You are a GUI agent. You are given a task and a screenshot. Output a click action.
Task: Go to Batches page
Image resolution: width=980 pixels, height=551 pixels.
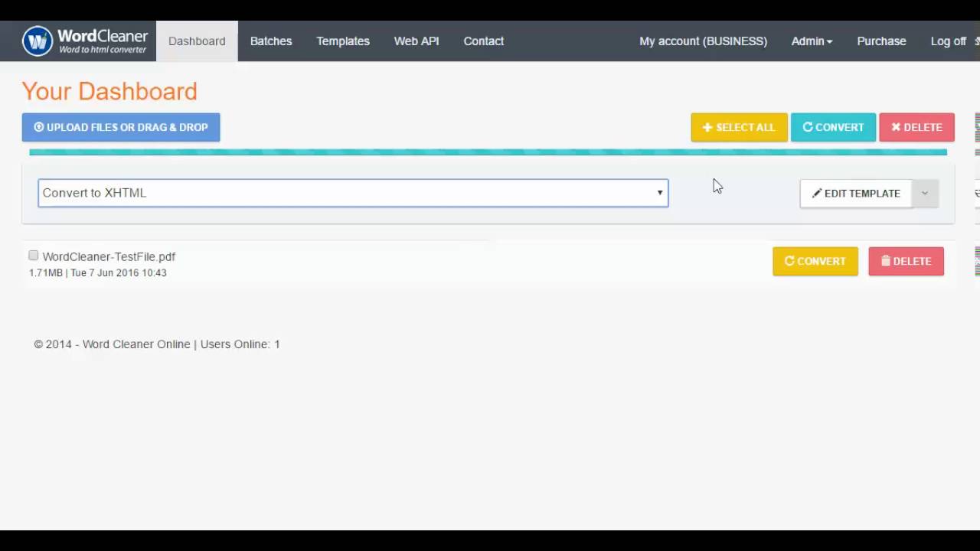(271, 41)
